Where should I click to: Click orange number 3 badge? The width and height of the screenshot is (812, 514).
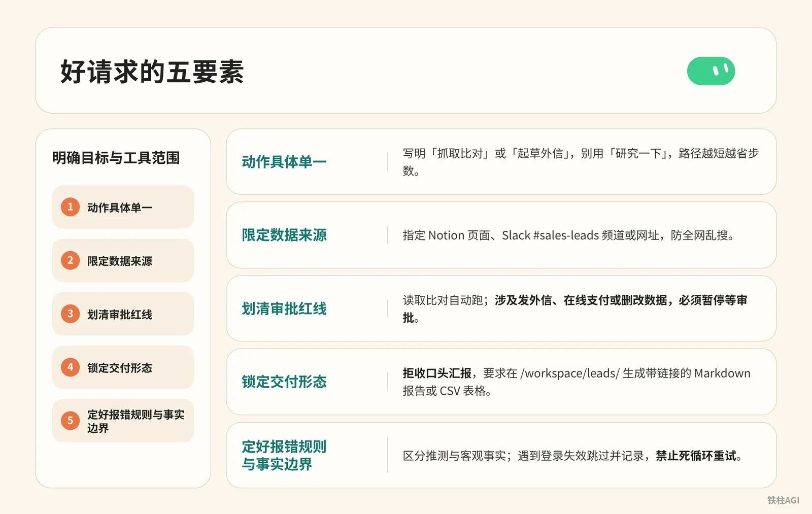[x=70, y=314]
